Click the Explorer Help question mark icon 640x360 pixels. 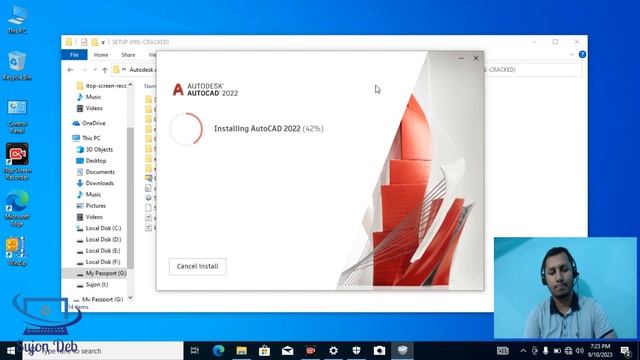[582, 54]
